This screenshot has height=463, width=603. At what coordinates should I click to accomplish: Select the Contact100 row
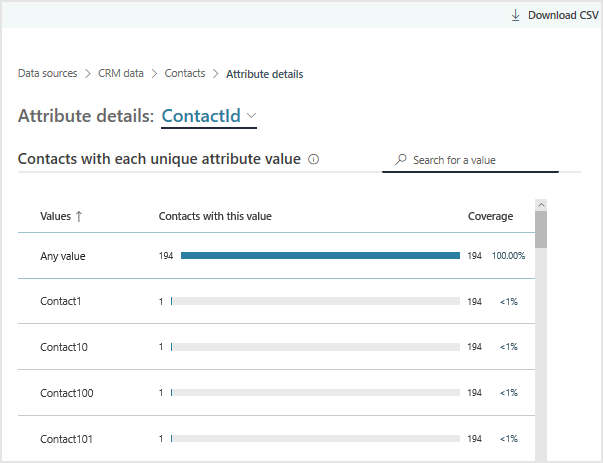(67, 393)
